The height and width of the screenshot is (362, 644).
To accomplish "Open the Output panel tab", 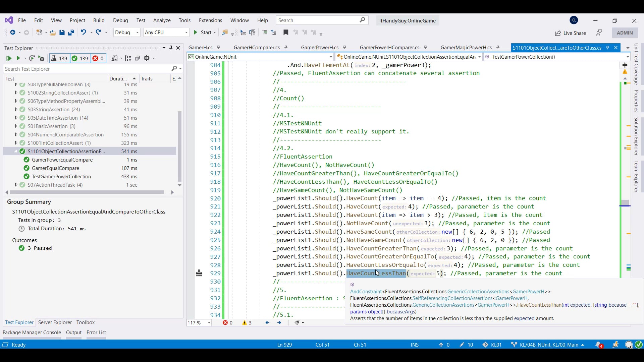I will (x=73, y=332).
